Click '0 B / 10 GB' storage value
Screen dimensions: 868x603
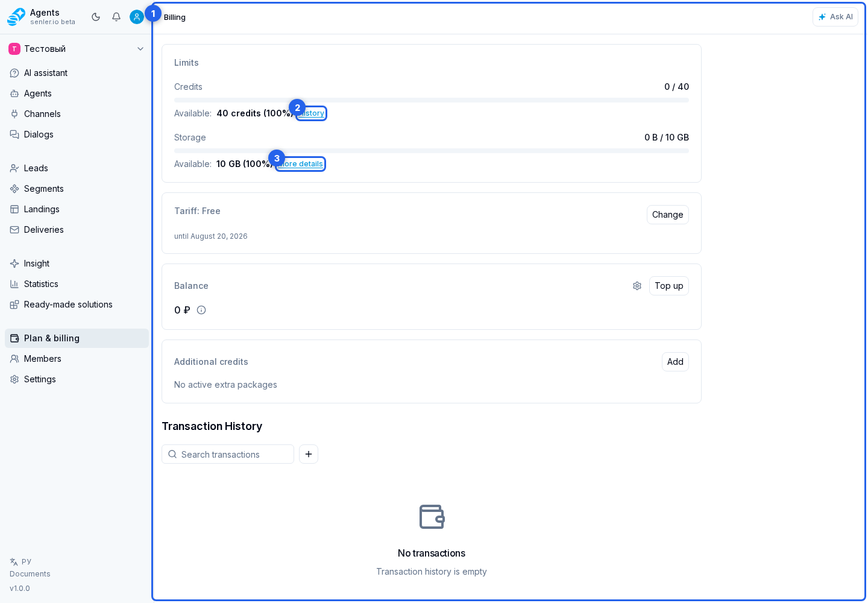click(667, 137)
